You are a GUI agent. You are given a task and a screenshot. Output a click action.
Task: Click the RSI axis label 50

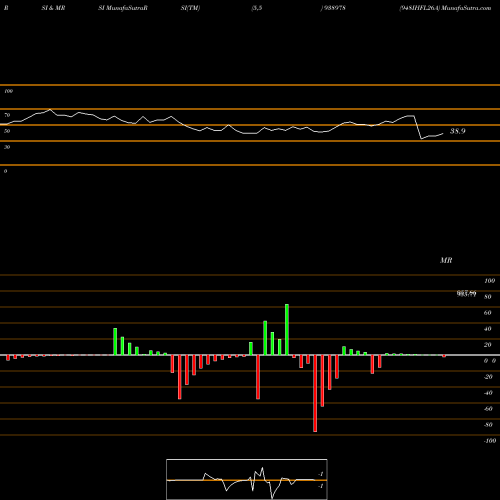pos(7,131)
